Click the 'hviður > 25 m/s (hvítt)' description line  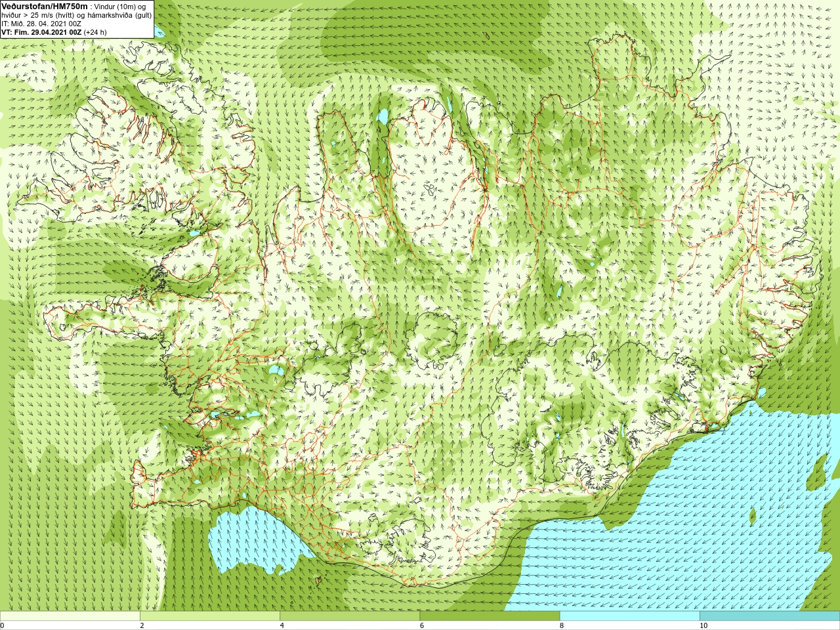[x=77, y=14]
